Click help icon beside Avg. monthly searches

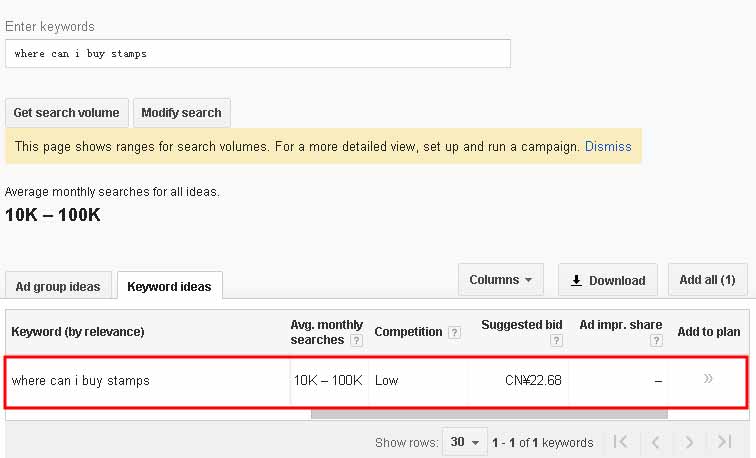tap(356, 340)
